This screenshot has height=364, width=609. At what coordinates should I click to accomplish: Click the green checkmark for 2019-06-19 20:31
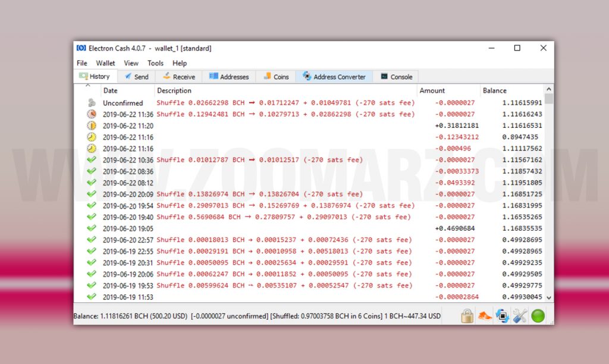(x=92, y=263)
